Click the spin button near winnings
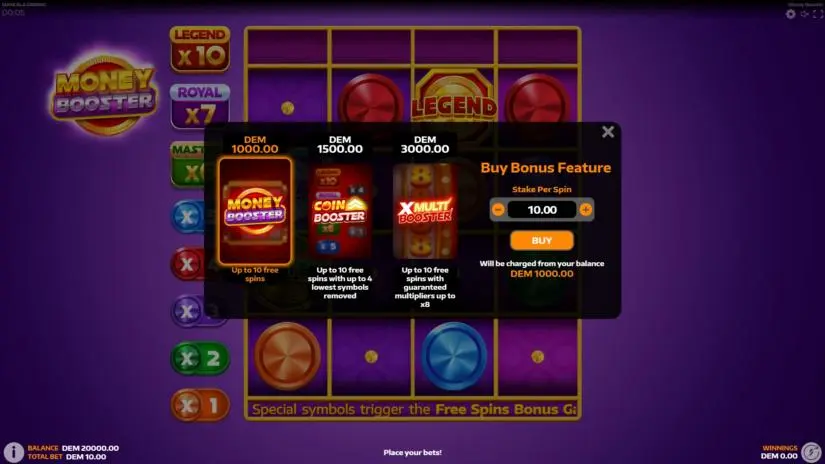Viewport: 825px width, 464px height. coord(811,452)
